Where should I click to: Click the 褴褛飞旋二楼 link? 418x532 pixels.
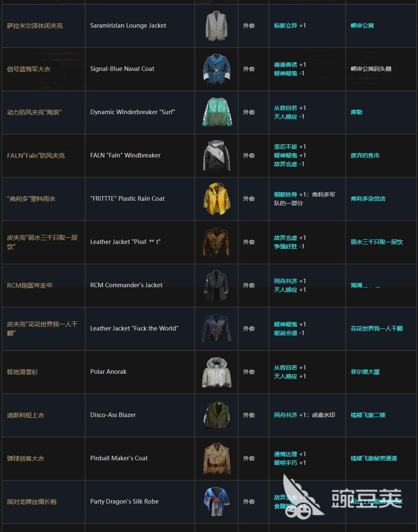click(x=368, y=415)
